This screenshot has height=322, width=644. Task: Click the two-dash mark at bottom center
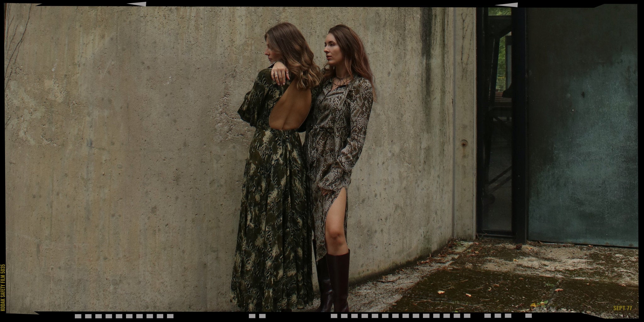point(257,316)
